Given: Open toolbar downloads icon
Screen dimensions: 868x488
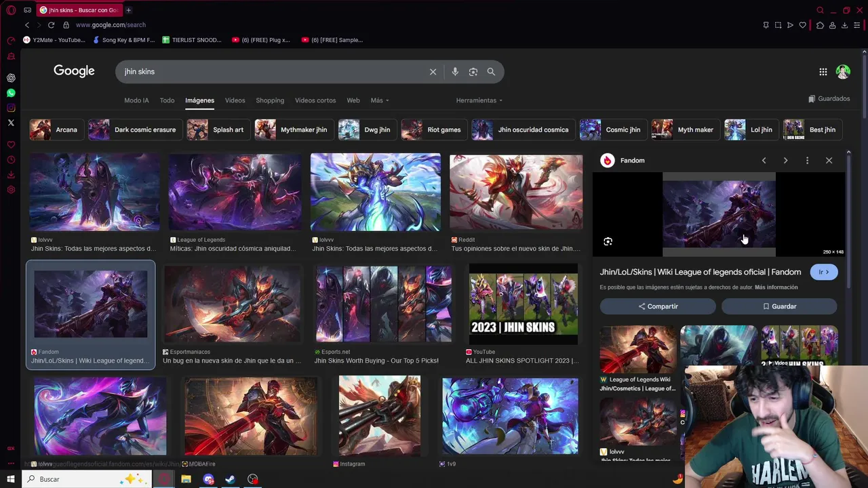Looking at the screenshot, I should click(844, 25).
